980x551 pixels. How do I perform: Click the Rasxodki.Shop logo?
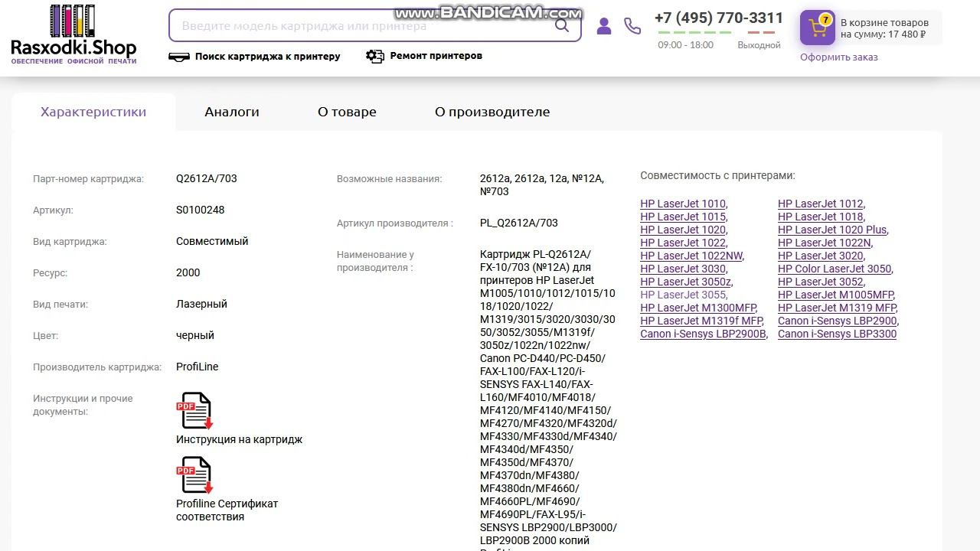[x=73, y=34]
